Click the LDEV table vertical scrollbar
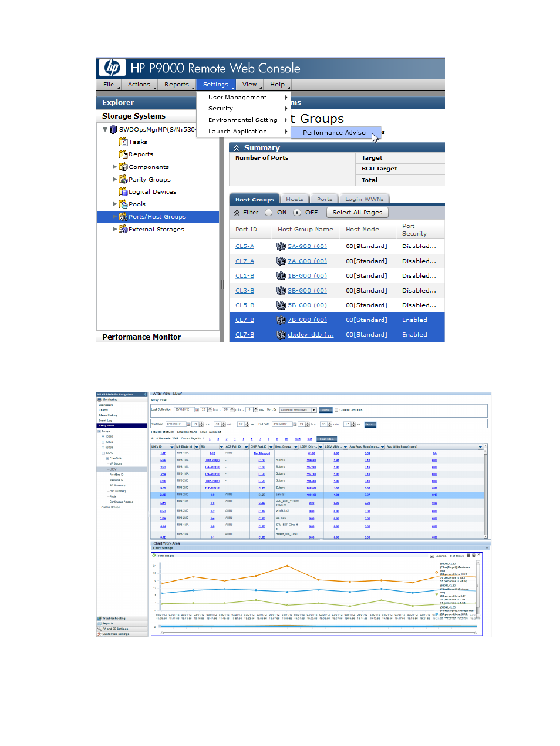This screenshot has width=560, height=746. tap(485, 493)
